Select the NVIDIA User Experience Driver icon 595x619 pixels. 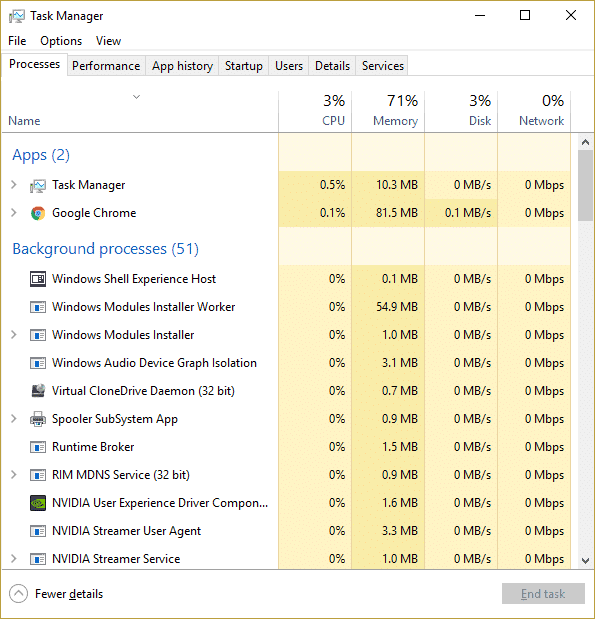[38, 503]
